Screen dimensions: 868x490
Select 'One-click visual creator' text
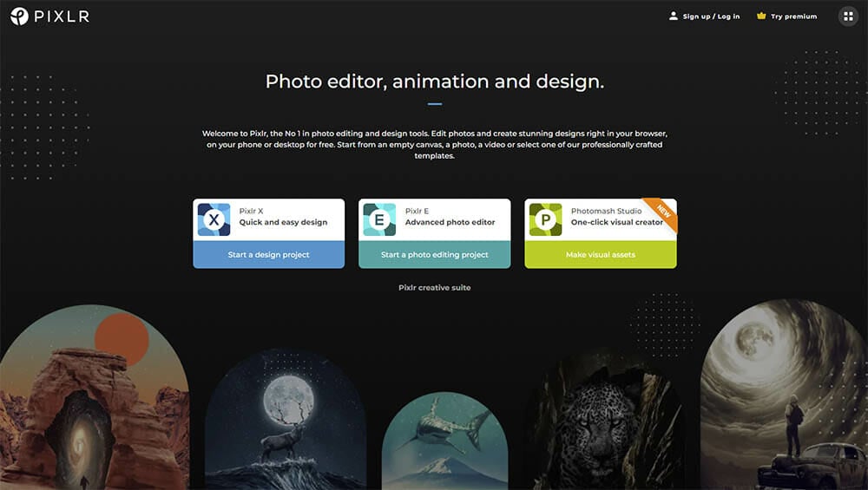click(616, 222)
